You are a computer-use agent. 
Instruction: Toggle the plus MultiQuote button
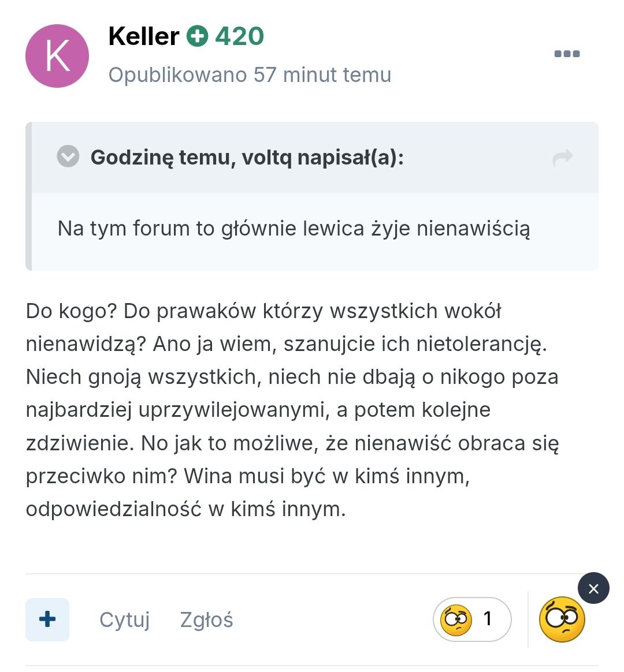pos(47,619)
